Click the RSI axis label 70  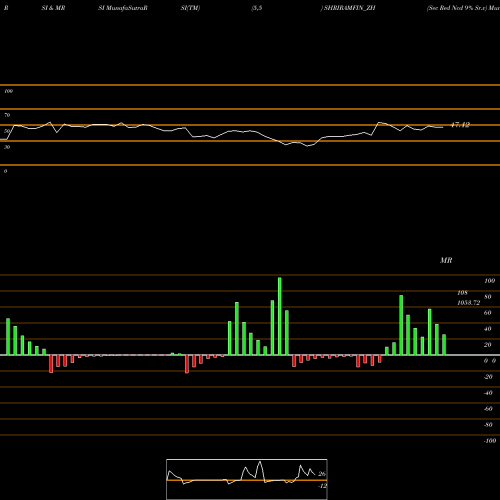tap(7, 115)
